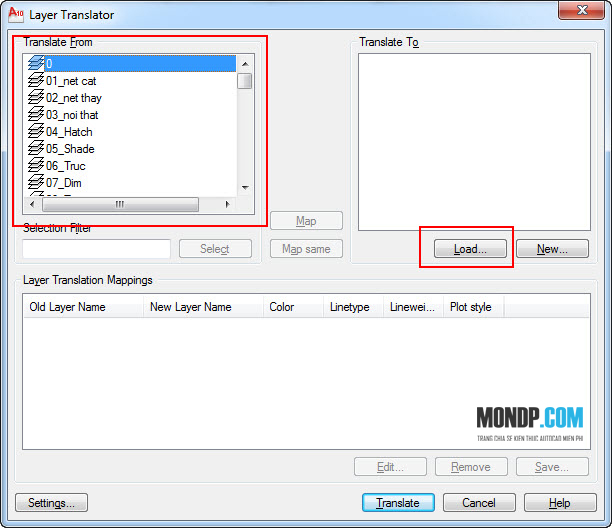This screenshot has height=528, width=612.
Task: Click the layer icon next to 01_net cat
Action: pos(36,80)
